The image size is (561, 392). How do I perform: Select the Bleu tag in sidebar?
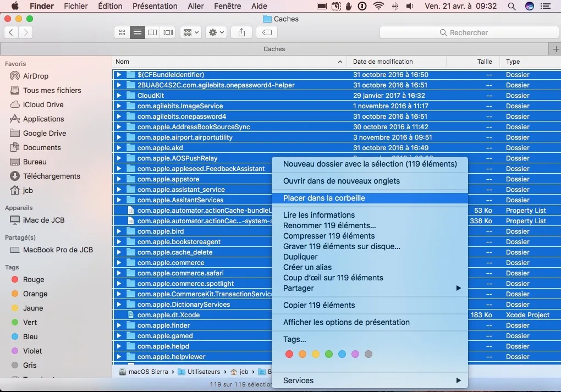(25, 336)
